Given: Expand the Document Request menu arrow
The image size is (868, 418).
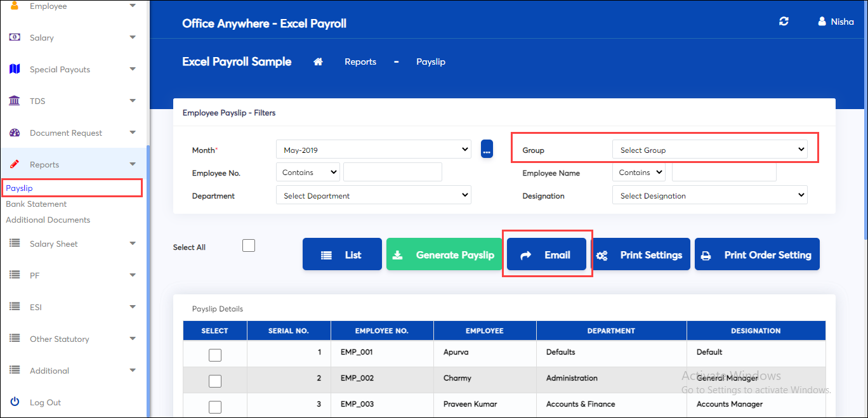Looking at the screenshot, I should [133, 133].
